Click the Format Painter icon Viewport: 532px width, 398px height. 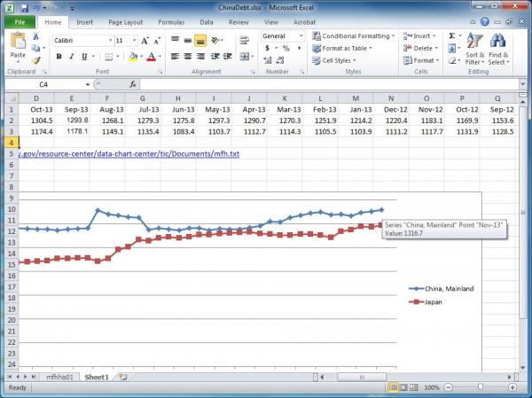[35, 60]
